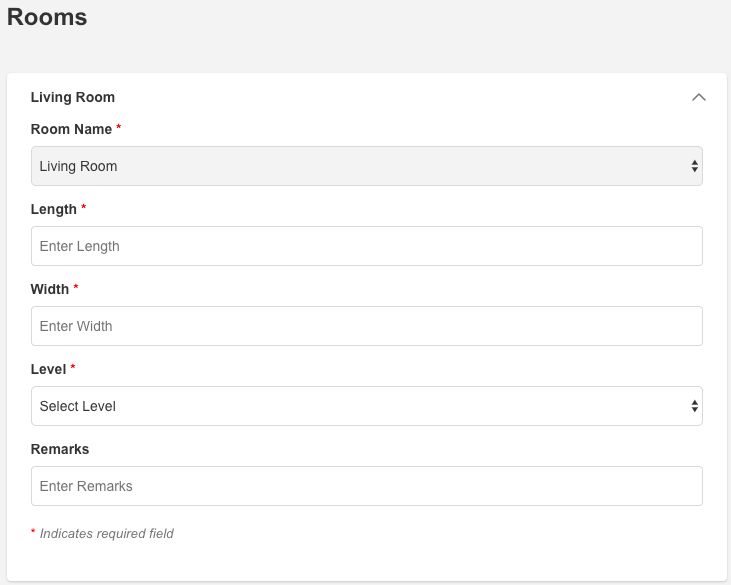
Task: Click the Room Name select arrows icon
Action: 694,166
